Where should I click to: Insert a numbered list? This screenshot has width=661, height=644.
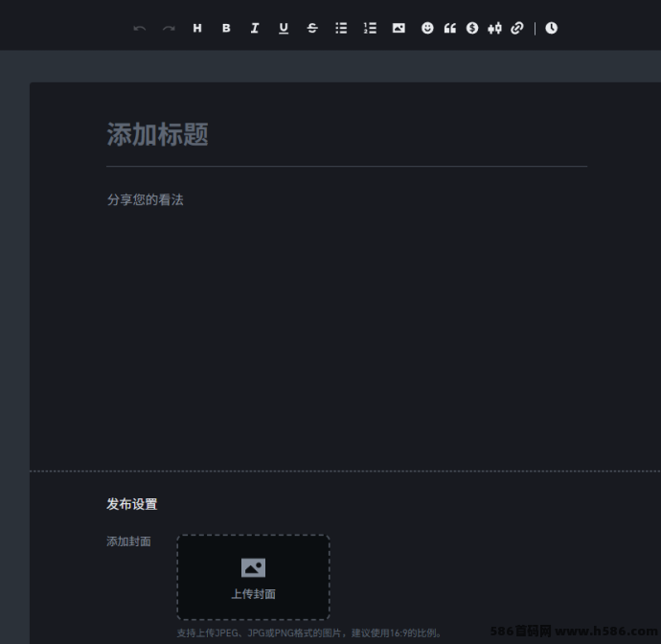point(370,28)
